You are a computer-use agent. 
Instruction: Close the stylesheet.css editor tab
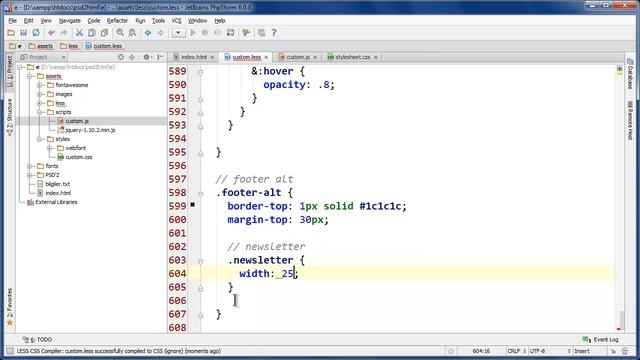coord(375,58)
